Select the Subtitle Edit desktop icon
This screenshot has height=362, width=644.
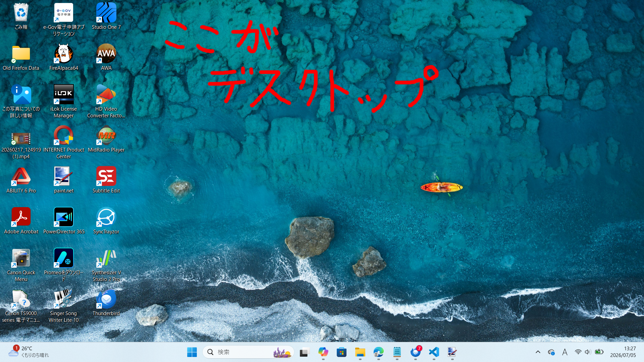[106, 180]
